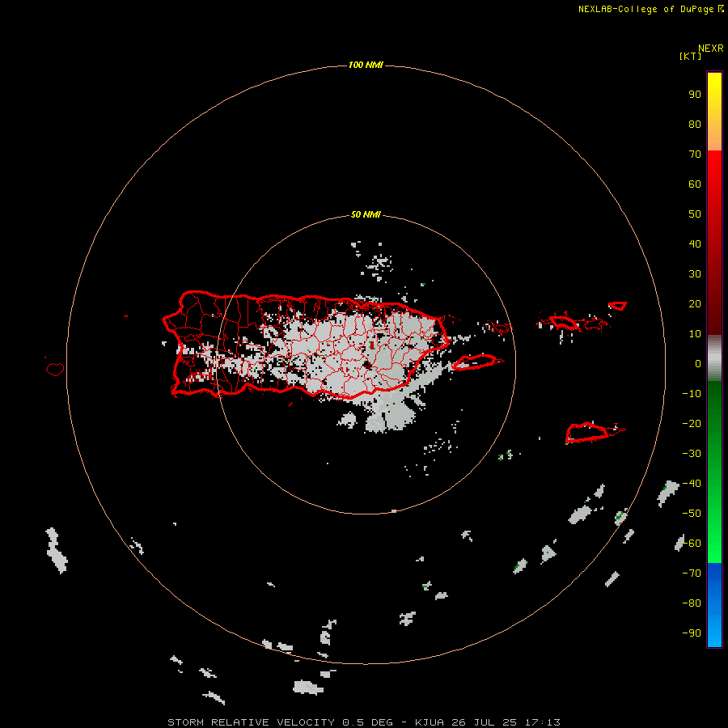Click the -90 value on the velocity scale
This screenshot has height=728, width=728.
coord(692,633)
